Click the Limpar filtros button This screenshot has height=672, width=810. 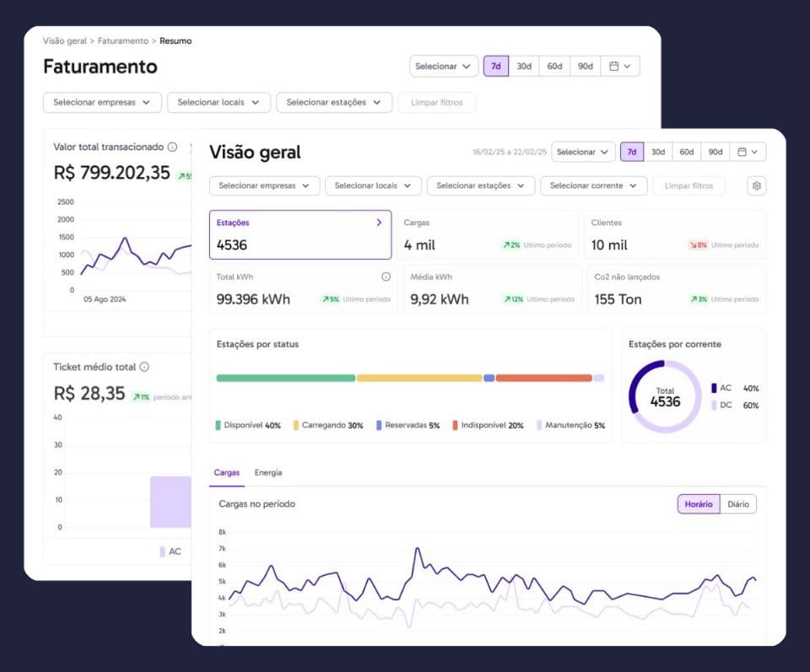(x=689, y=185)
